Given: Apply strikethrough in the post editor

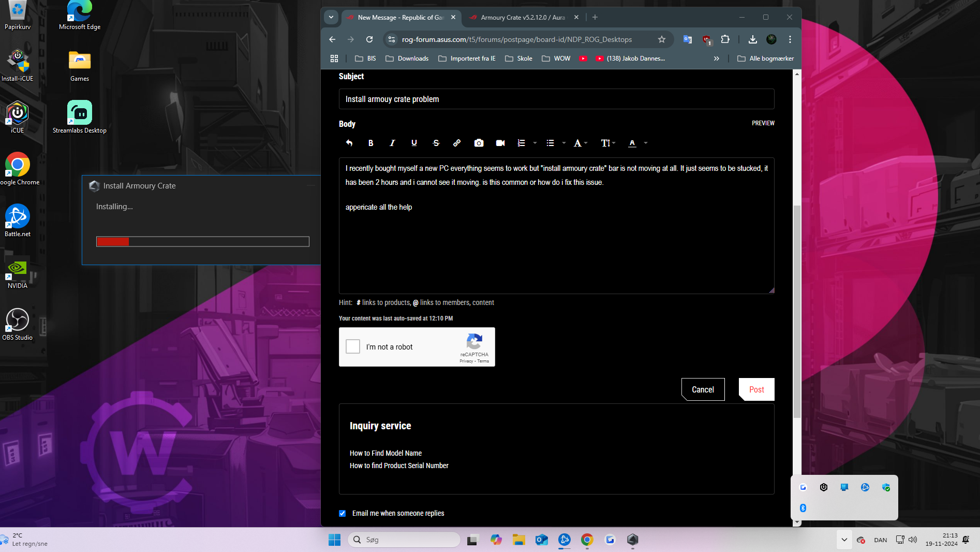Looking at the screenshot, I should 436,143.
